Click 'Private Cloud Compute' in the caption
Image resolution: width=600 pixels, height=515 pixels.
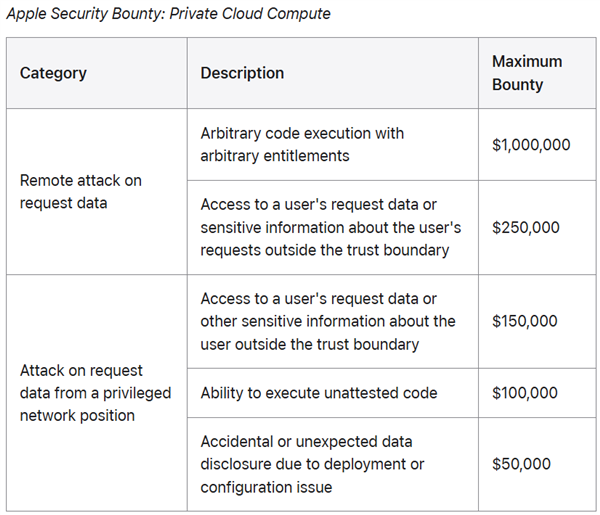[255, 14]
